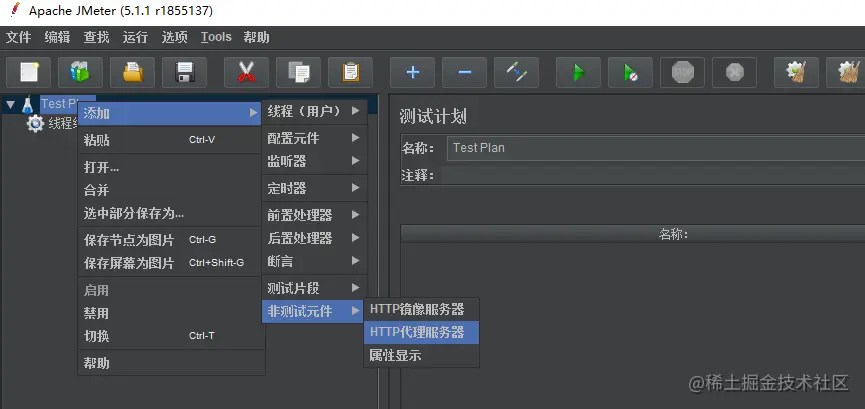865x409 pixels.
Task: Choose 选中部分保存为... menu entry
Action: coord(170,213)
